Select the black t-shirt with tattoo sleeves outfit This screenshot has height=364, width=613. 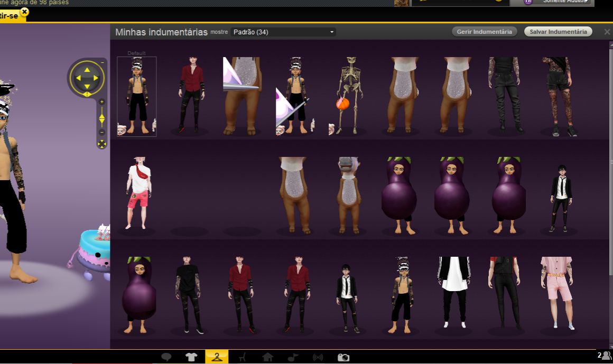[189, 295]
